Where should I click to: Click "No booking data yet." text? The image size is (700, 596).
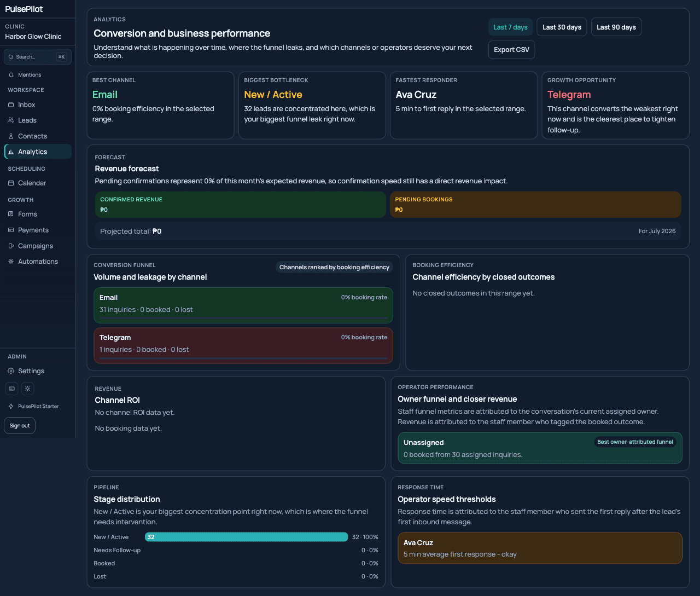(x=128, y=429)
